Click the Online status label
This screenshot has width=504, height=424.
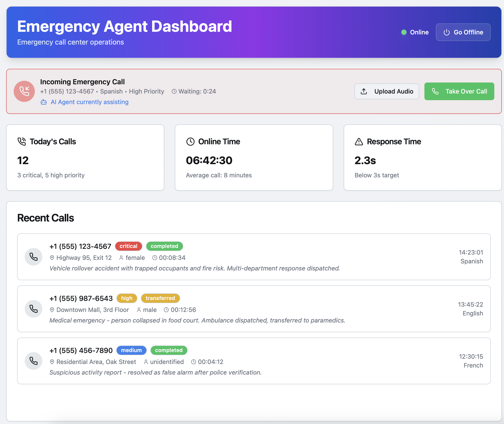tap(419, 32)
